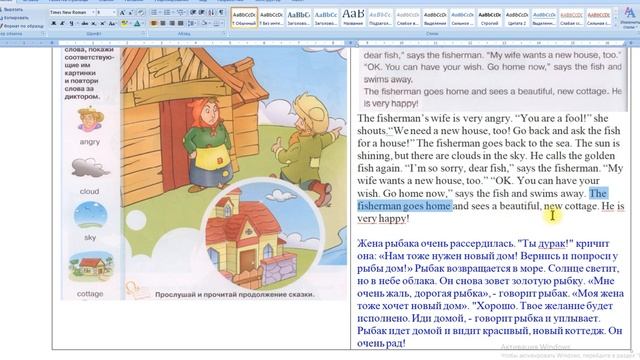This screenshot has width=640, height=360.
Task: Clear formatting with the eraser icon
Action: [141, 13]
